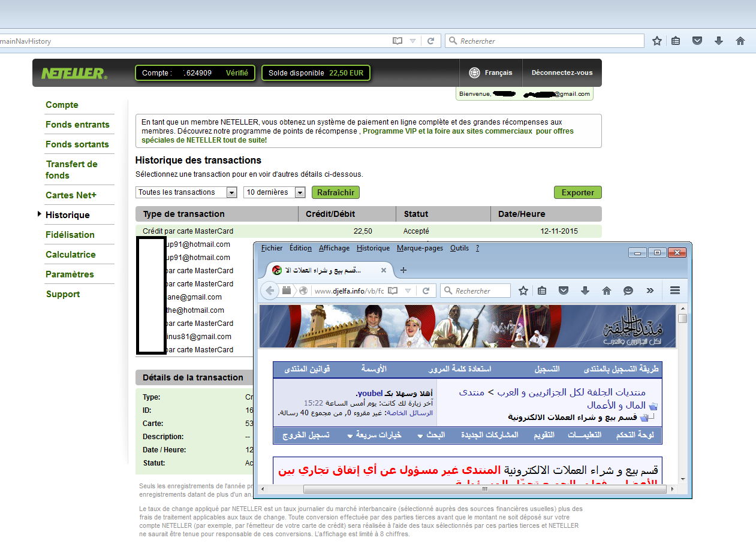Click the djelfa.info address bar URL
Image resolution: width=756 pixels, height=547 pixels.
pyautogui.click(x=348, y=291)
